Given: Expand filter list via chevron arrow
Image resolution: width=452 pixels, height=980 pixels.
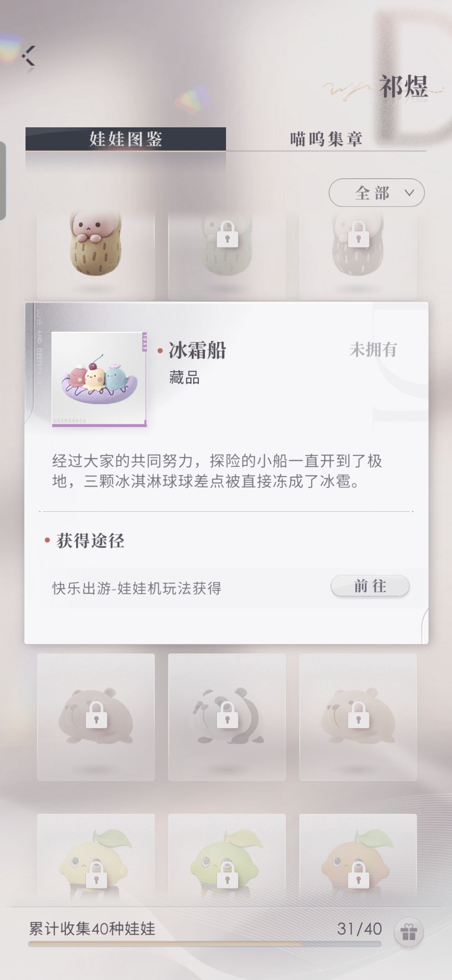Looking at the screenshot, I should pyautogui.click(x=409, y=193).
